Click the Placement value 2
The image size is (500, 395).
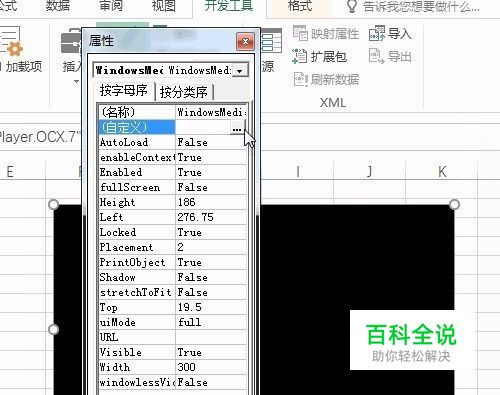(x=211, y=247)
